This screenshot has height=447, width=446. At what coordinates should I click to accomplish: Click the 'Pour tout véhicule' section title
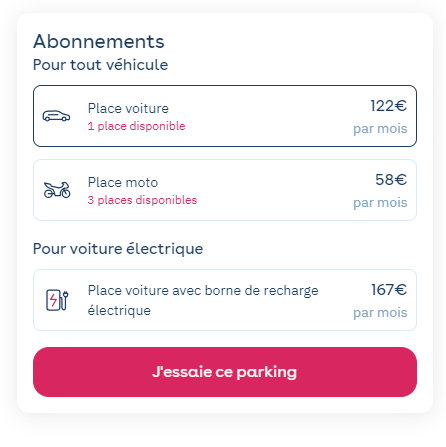click(x=100, y=65)
